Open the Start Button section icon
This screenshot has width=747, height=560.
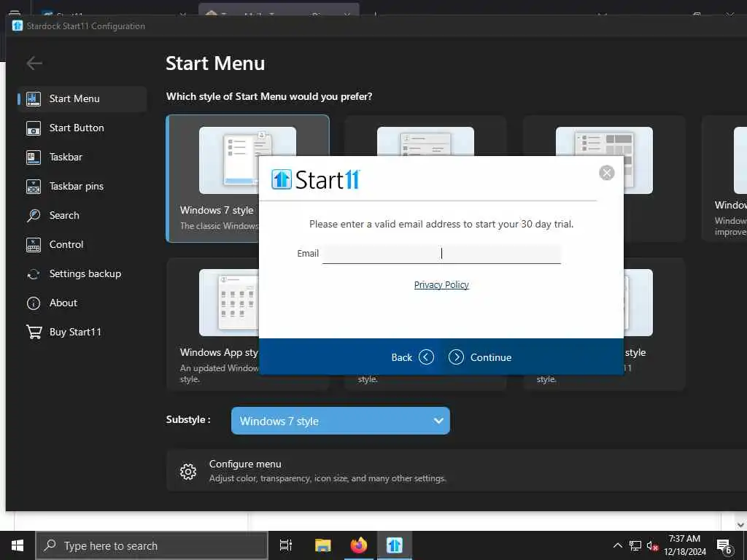[x=34, y=128]
